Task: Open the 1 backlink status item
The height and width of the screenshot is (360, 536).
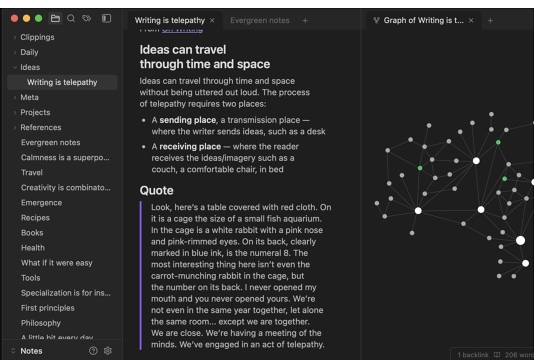Action: [473, 355]
